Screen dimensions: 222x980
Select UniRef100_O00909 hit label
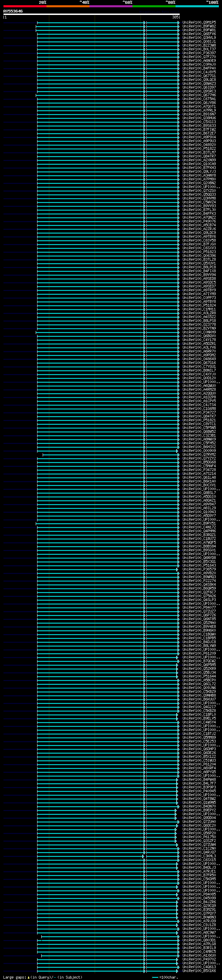[199, 451]
